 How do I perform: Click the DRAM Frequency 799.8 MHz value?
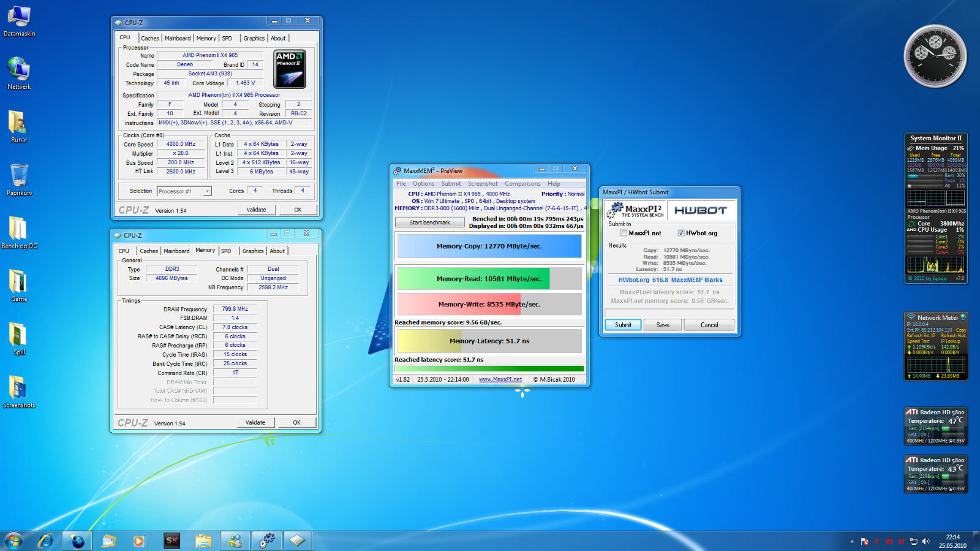[x=235, y=309]
